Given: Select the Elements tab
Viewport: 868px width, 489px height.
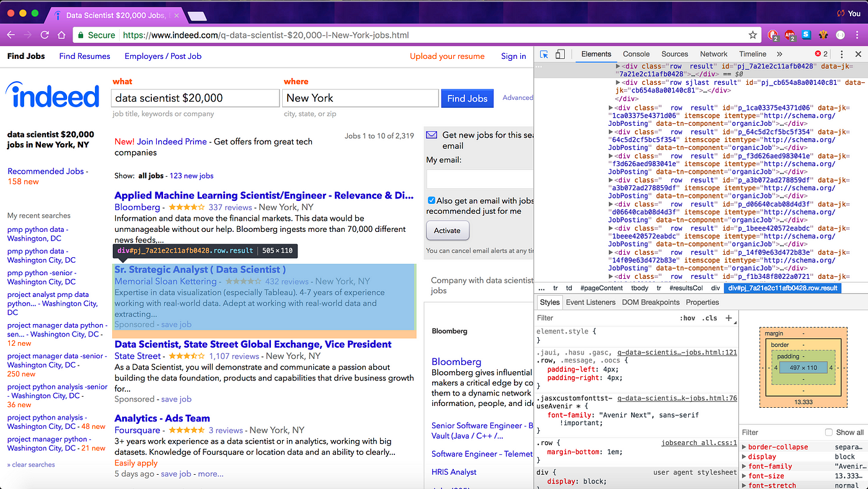Looking at the screenshot, I should click(596, 55).
